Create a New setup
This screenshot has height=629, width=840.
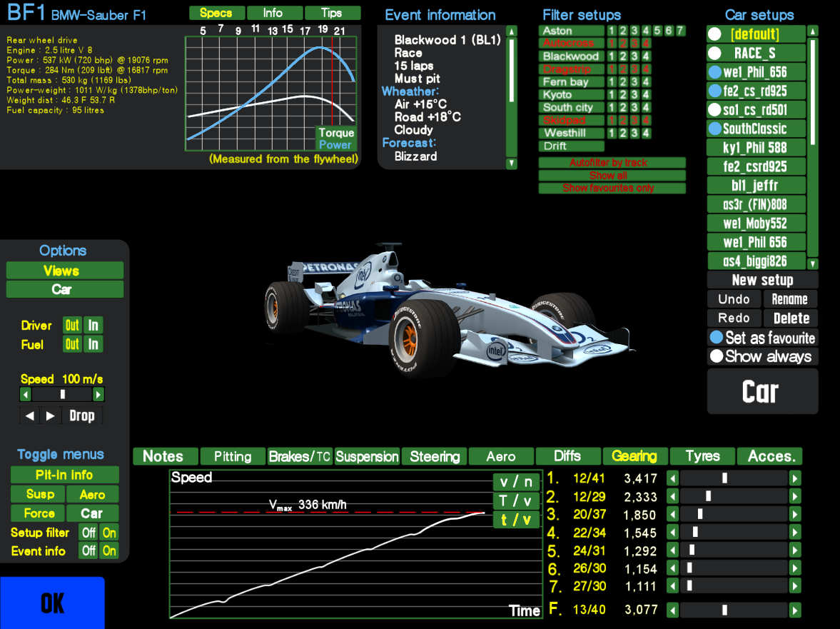coord(762,280)
